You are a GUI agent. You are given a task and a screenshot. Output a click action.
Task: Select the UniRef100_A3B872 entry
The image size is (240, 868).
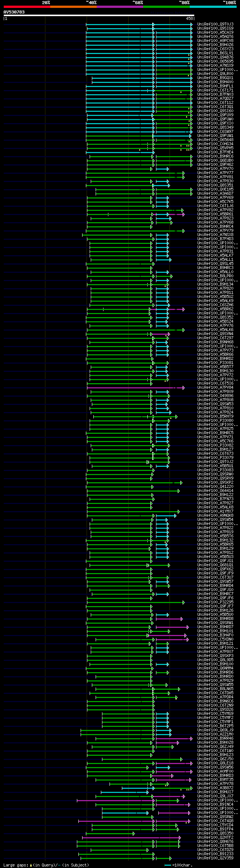[x=215, y=788]
